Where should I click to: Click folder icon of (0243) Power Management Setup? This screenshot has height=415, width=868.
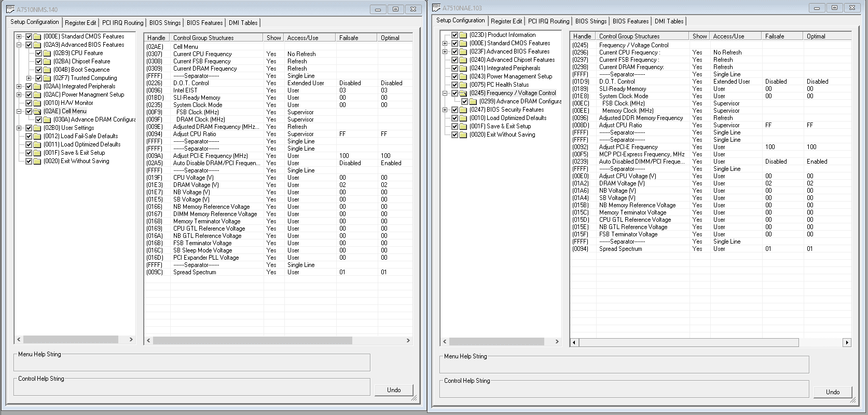(x=463, y=76)
